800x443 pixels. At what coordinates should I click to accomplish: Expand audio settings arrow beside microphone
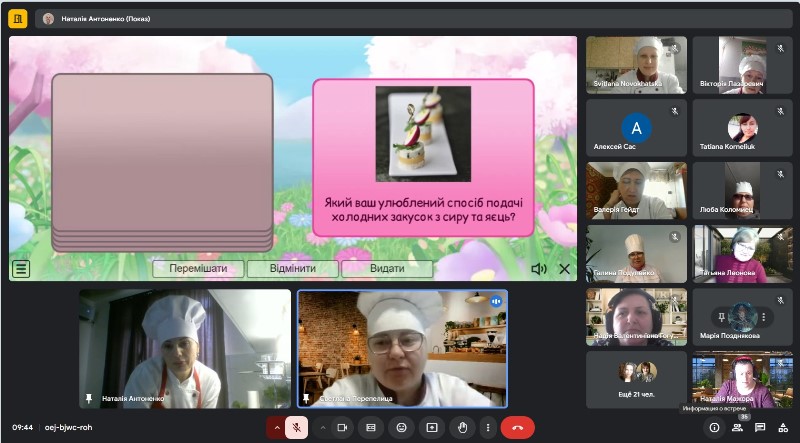click(277, 428)
